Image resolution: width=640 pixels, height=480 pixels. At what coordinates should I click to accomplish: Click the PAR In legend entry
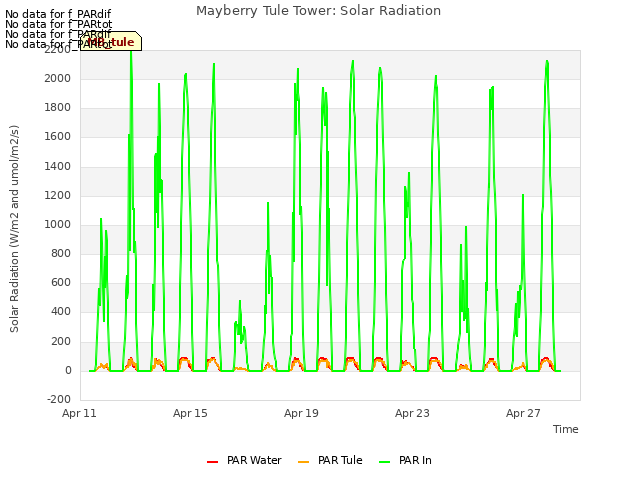point(405,460)
